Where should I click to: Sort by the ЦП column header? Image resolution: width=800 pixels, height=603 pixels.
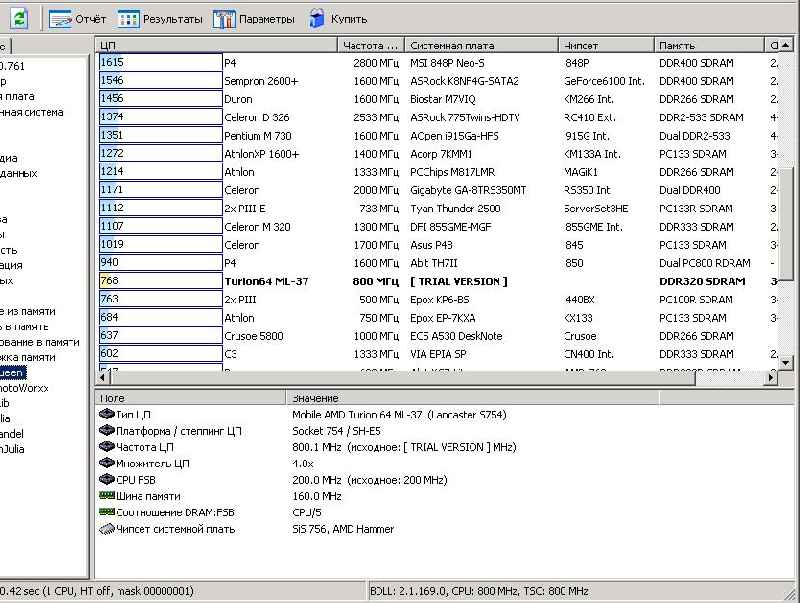click(x=216, y=45)
